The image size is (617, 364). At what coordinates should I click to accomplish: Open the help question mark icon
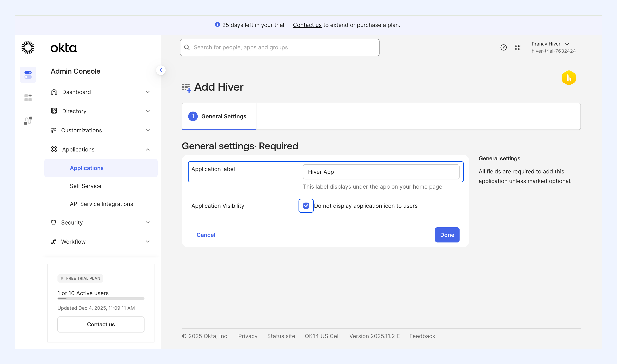pos(503,47)
